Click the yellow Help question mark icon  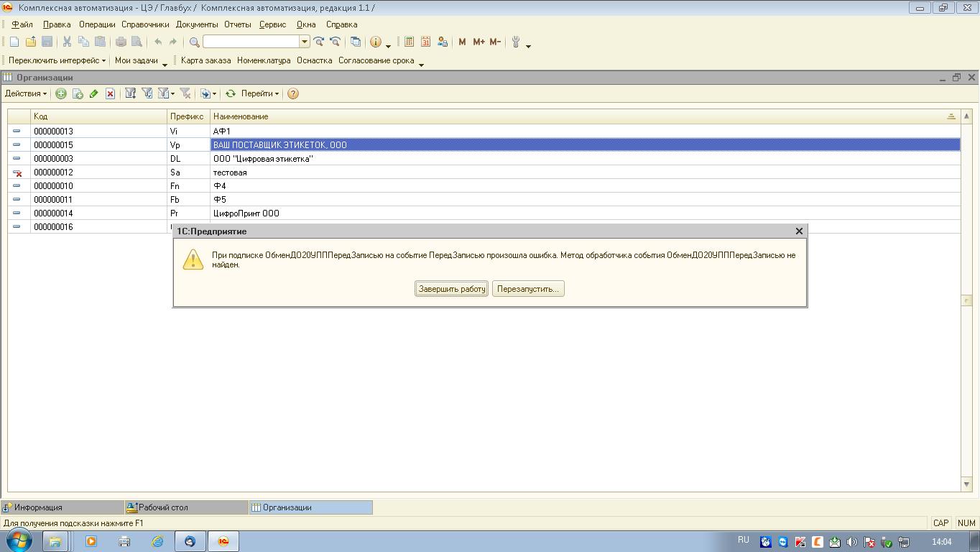293,93
